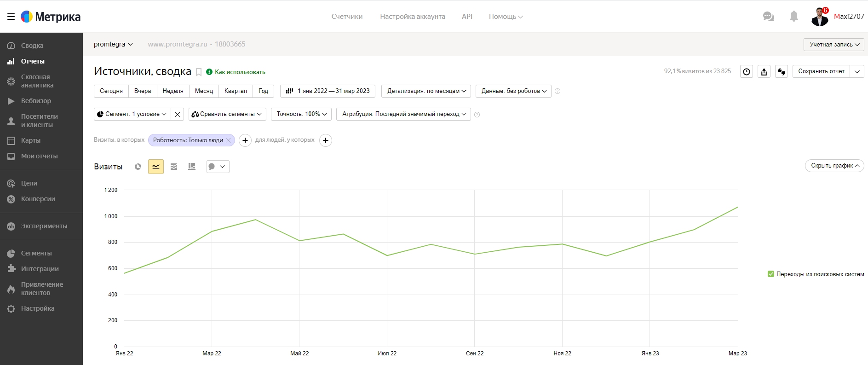Viewport: 868px width, 365px height.
Task: Expand the promtegra counter dropdown
Action: [113, 44]
